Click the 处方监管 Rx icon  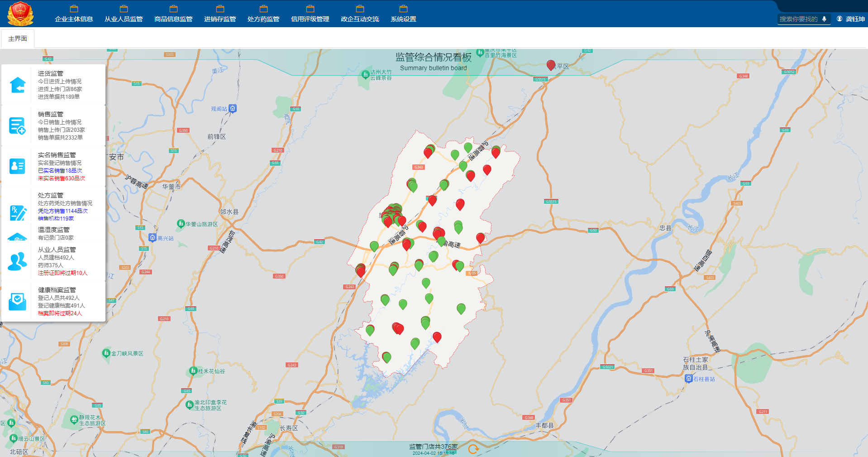[18, 212]
